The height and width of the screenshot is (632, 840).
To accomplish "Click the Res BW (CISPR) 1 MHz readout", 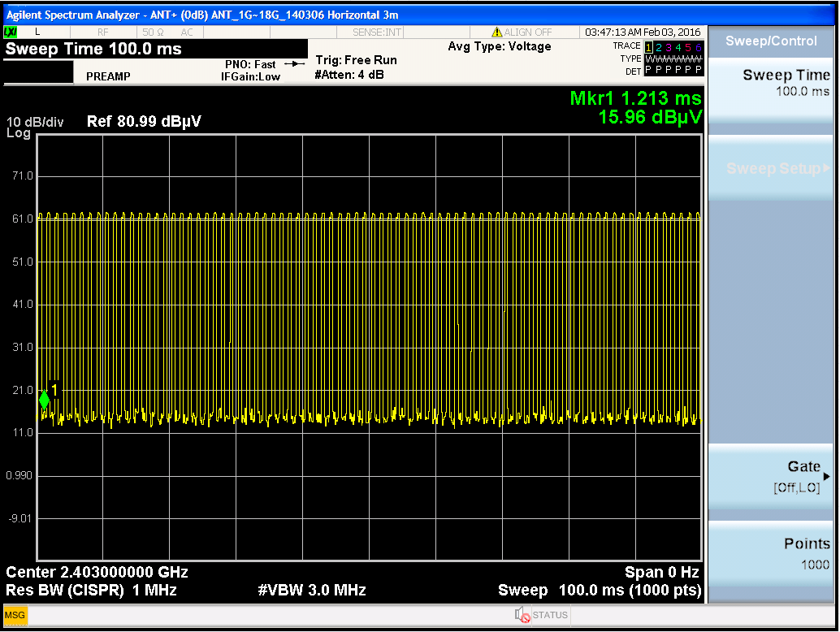I will click(x=91, y=591).
